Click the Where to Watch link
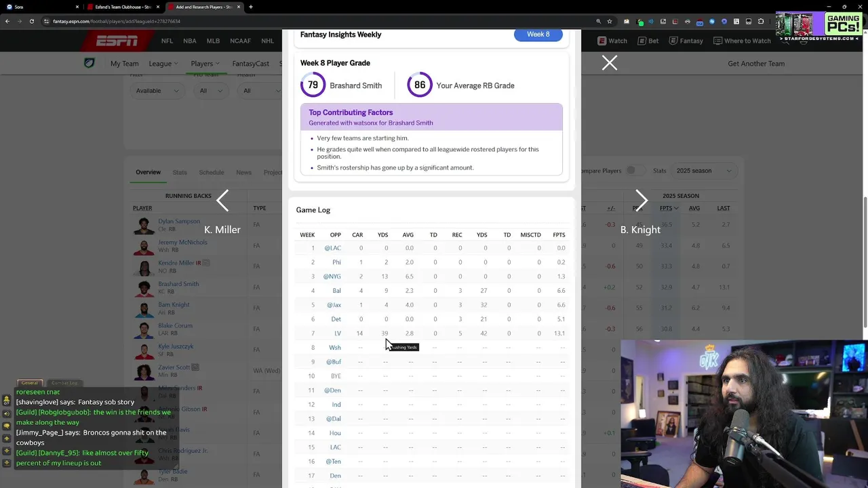The width and height of the screenshot is (868, 488). coord(742,41)
